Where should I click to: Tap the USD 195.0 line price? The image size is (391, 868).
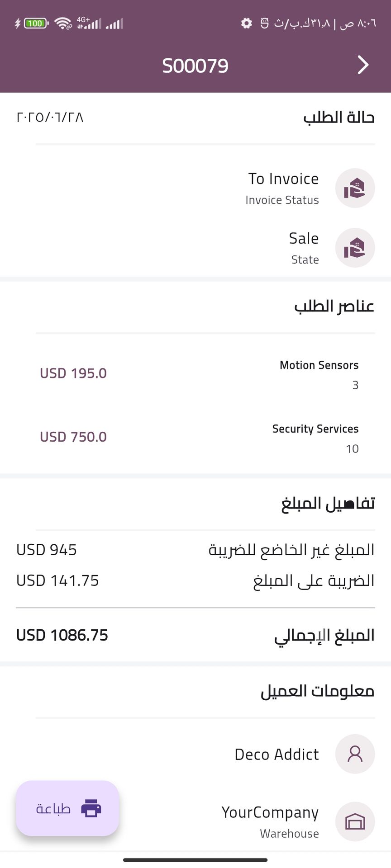click(x=73, y=373)
